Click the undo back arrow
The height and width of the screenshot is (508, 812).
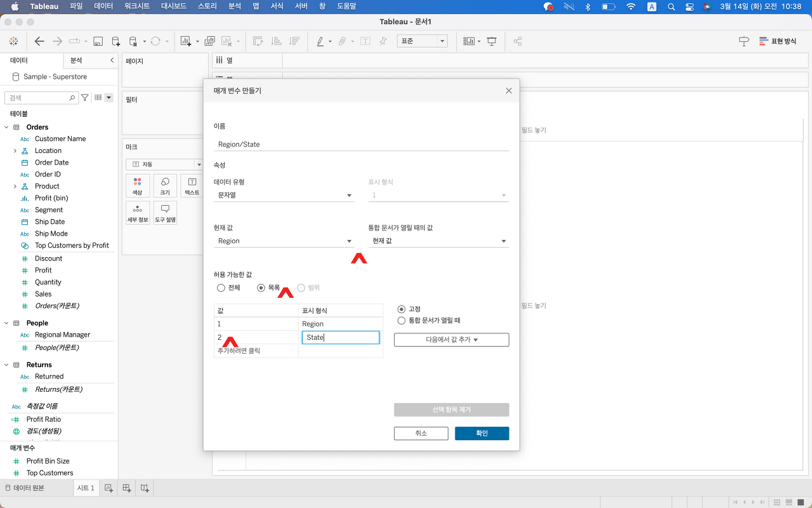coord(39,41)
